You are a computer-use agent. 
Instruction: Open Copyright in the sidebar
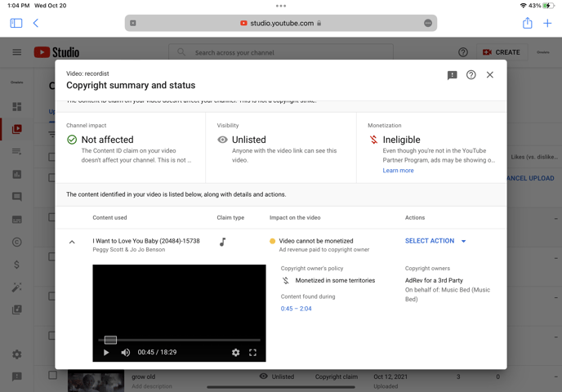pyautogui.click(x=17, y=243)
